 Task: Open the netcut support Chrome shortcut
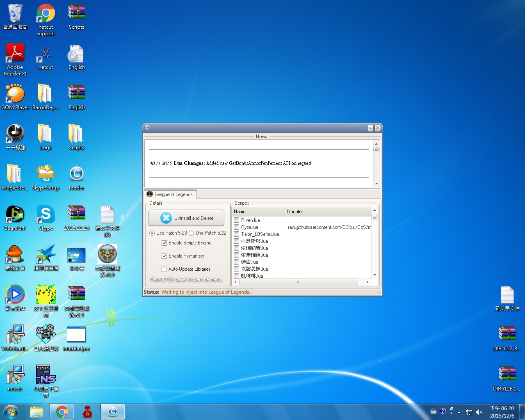[46, 20]
